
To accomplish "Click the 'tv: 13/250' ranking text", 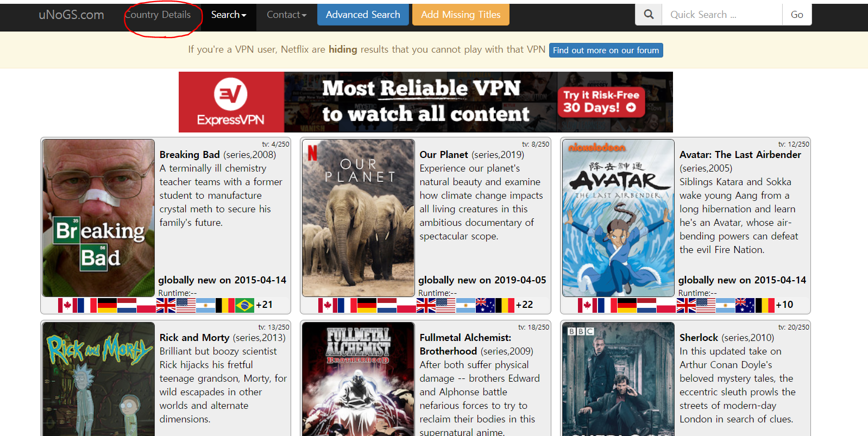I will click(274, 327).
